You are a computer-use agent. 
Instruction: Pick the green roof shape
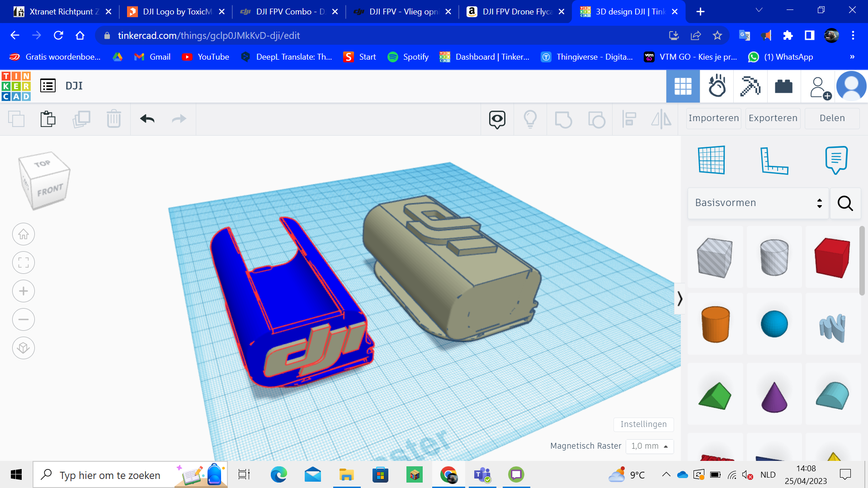(x=715, y=395)
